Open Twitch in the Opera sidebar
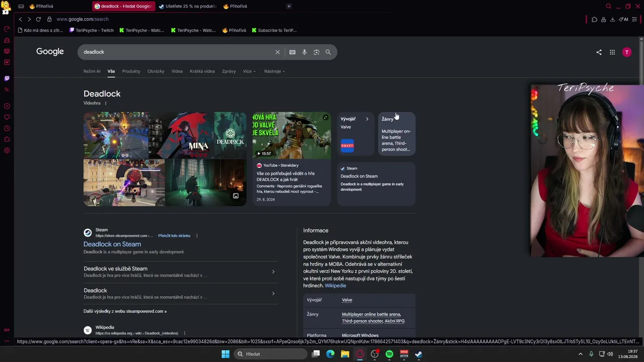The height and width of the screenshot is (362, 644). point(7,78)
